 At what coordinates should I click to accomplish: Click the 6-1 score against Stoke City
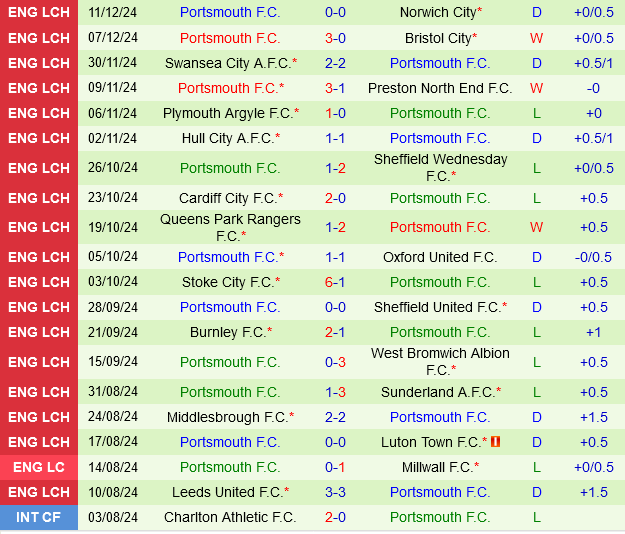point(335,282)
